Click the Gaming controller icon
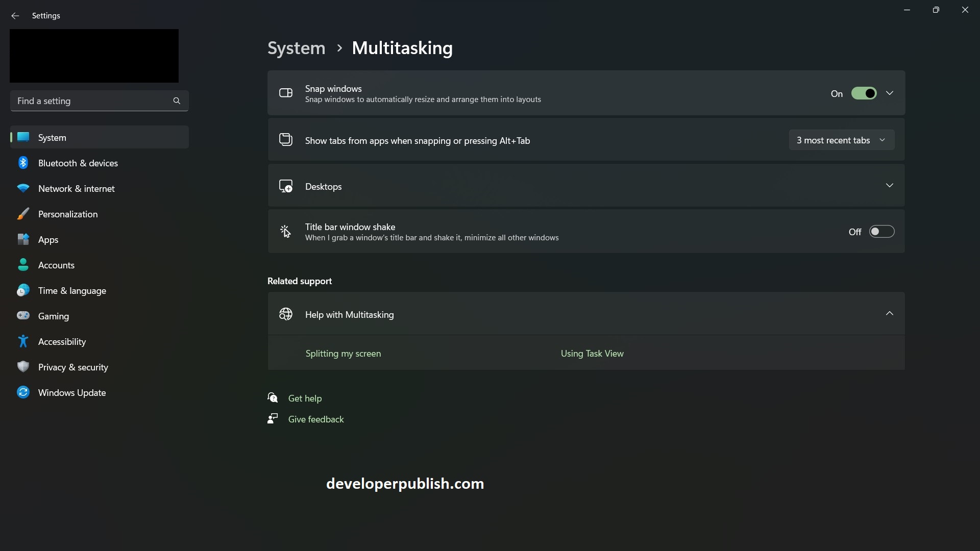Viewport: 980px width, 551px height. (x=23, y=316)
